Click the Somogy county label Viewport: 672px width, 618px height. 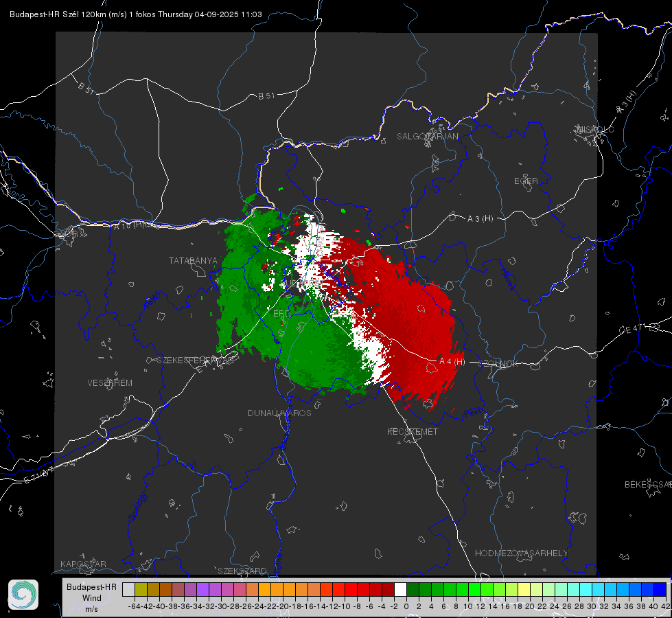[137, 507]
